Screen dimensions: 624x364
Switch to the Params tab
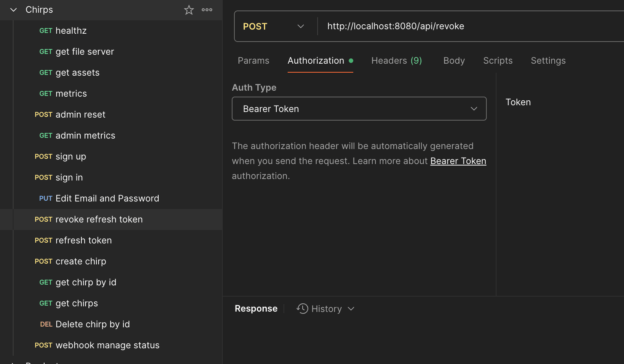click(x=253, y=61)
